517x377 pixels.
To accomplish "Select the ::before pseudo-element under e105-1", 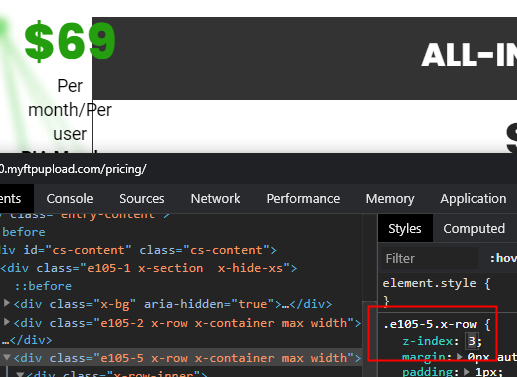I will click(43, 286).
